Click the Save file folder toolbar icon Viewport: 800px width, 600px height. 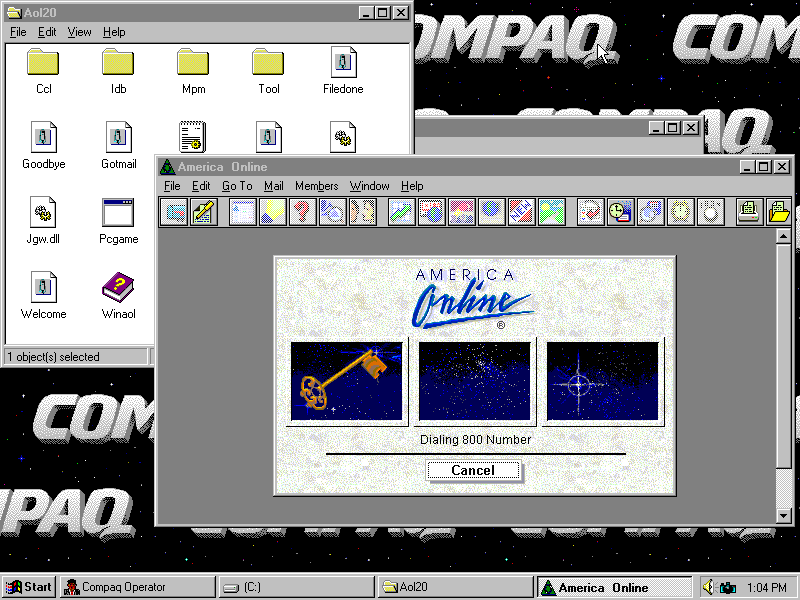coord(779,212)
